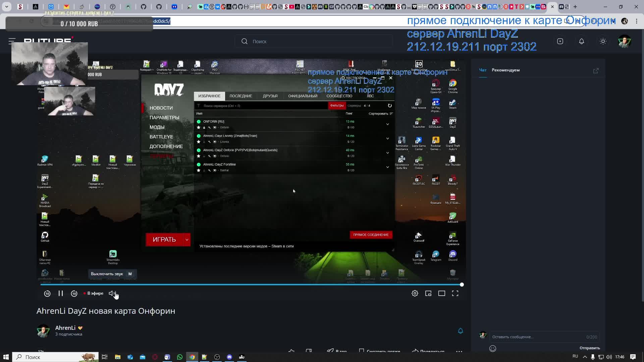Open Windows notification center

coord(633,357)
